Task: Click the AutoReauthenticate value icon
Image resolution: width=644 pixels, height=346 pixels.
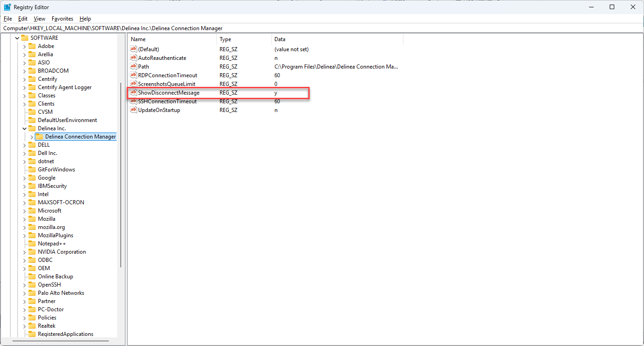Action: 134,58
